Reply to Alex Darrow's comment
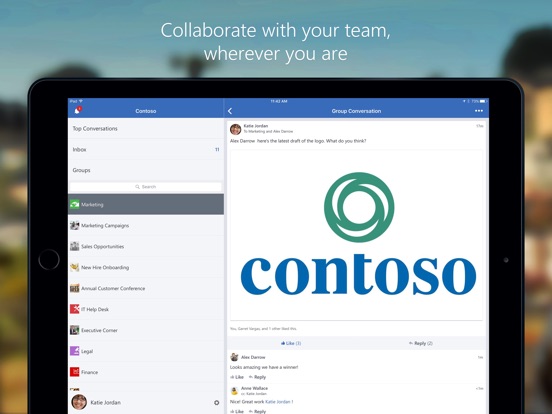552x414 pixels. click(257, 377)
